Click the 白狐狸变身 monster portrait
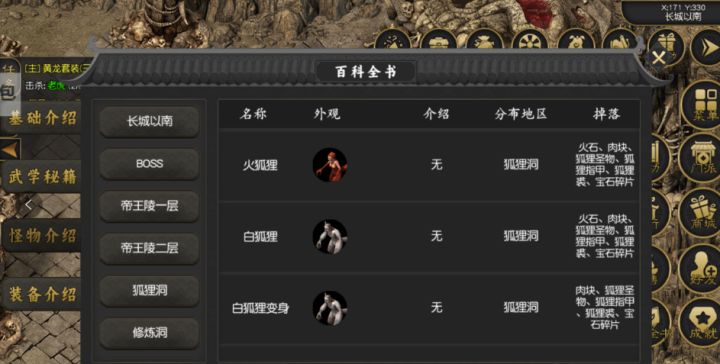The width and height of the screenshot is (720, 364). tap(330, 308)
